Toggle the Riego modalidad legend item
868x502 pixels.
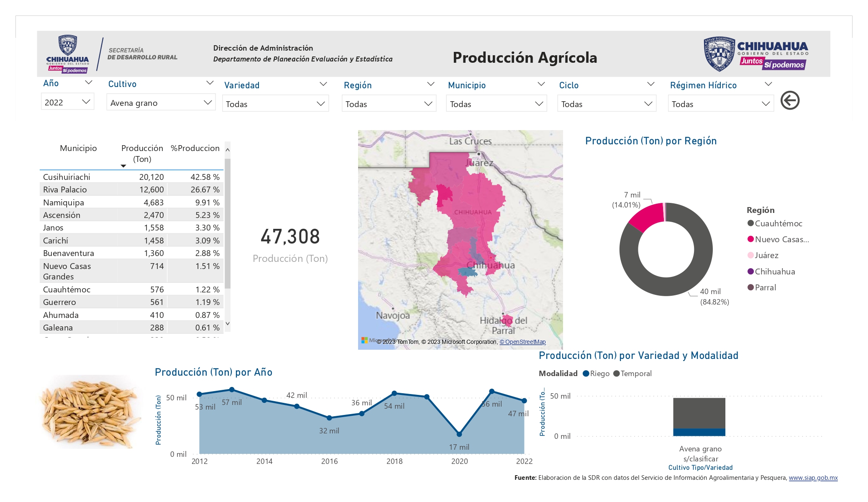click(x=596, y=374)
